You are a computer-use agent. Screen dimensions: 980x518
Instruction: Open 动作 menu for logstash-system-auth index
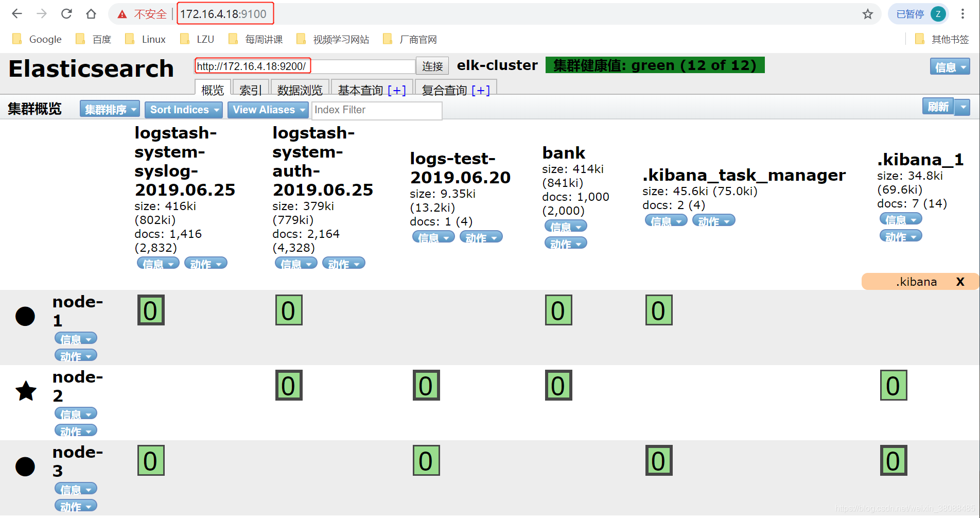click(343, 263)
